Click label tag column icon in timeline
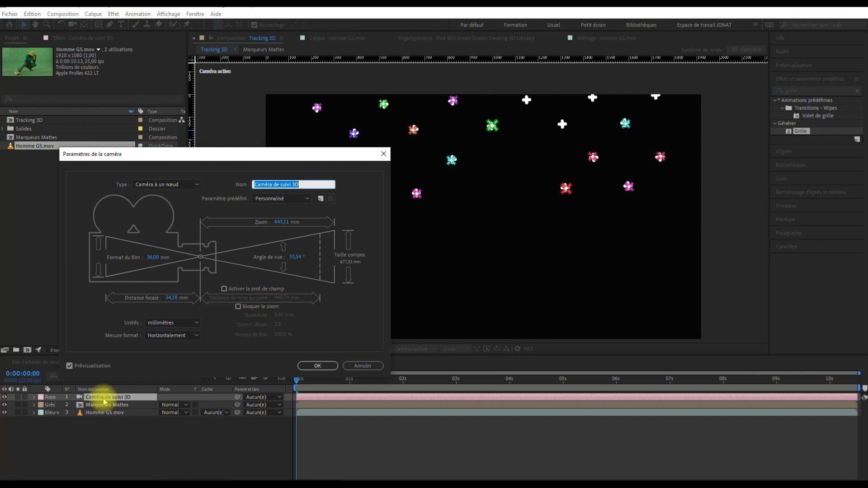Viewport: 868px width, 488px height. click(x=47, y=389)
